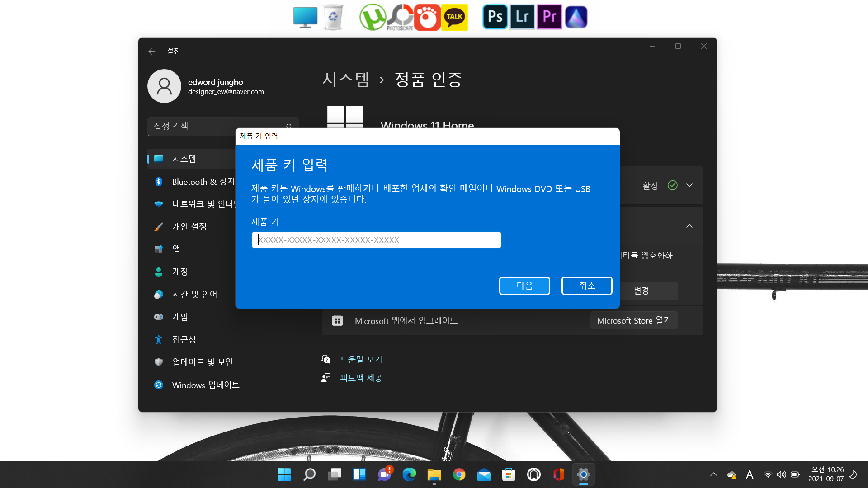Open 도움말 보기 help link
The image size is (868, 488).
point(361,359)
